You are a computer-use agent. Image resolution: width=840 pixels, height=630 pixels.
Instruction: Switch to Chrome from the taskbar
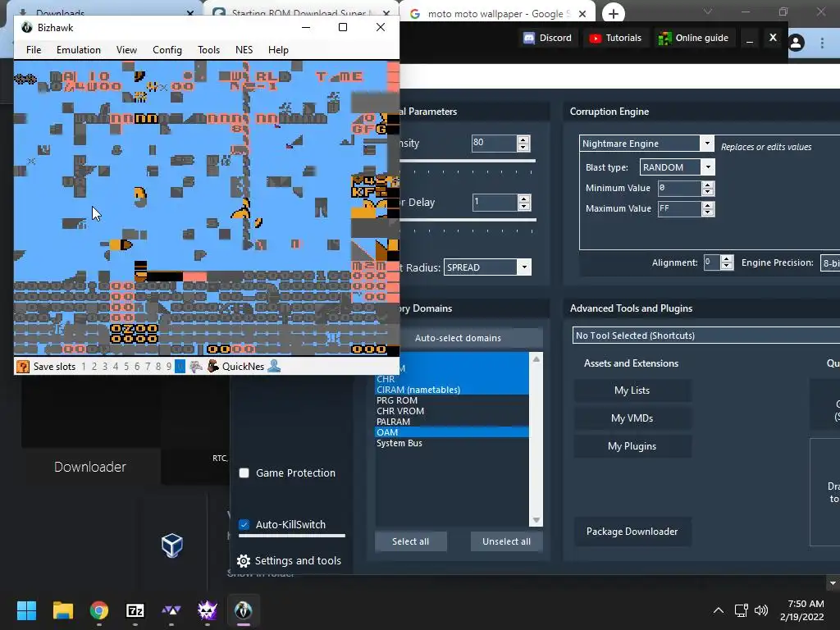click(x=99, y=610)
